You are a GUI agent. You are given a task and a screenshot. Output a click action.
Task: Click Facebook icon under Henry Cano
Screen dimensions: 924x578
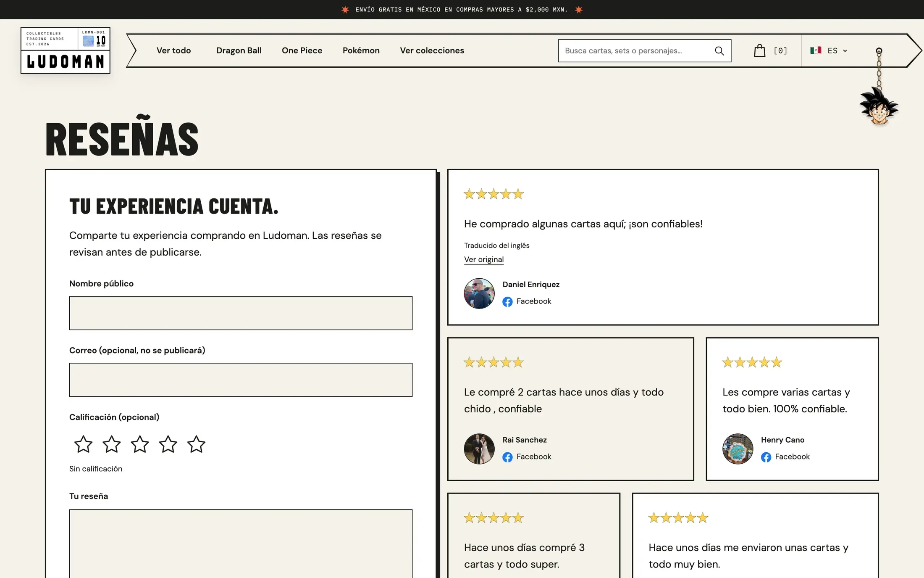click(766, 457)
